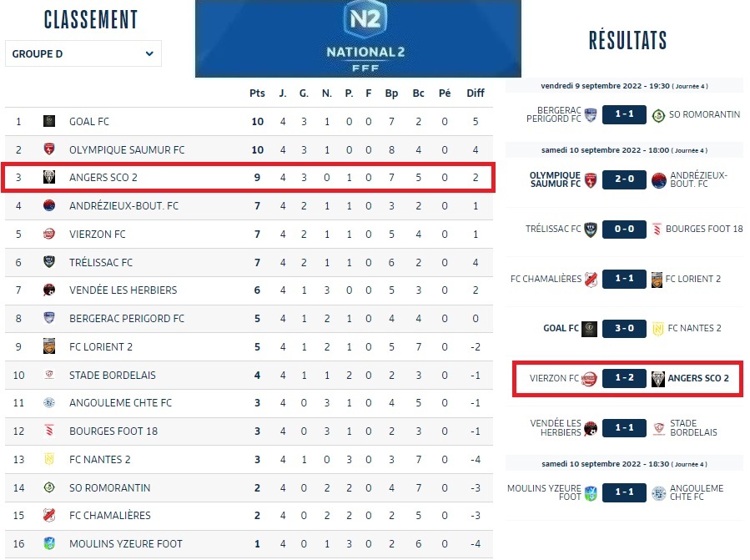Click the 3 - 0 Goal FC–Nantes score

(x=624, y=329)
